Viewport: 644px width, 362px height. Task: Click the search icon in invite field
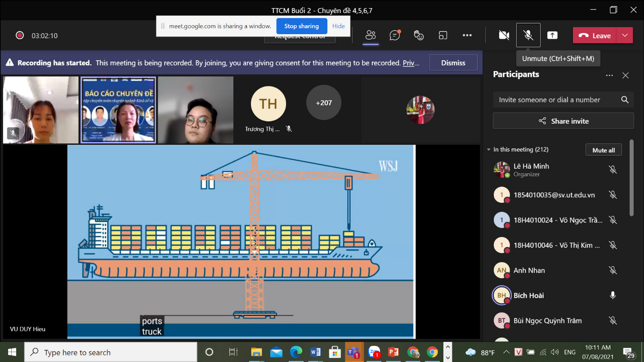(x=625, y=100)
